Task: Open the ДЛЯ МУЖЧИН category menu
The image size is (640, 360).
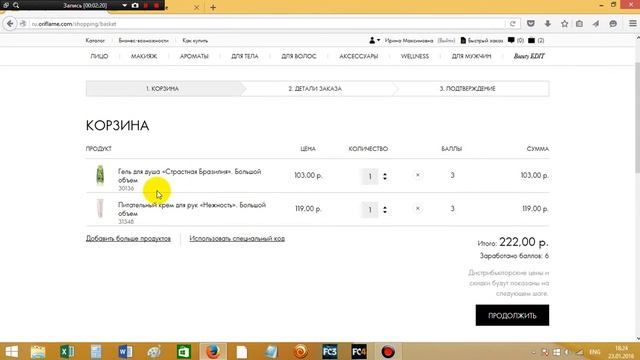Action: [471, 56]
